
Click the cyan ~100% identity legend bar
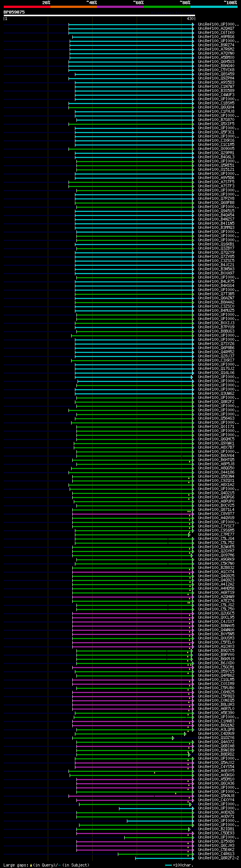[x=214, y=7]
